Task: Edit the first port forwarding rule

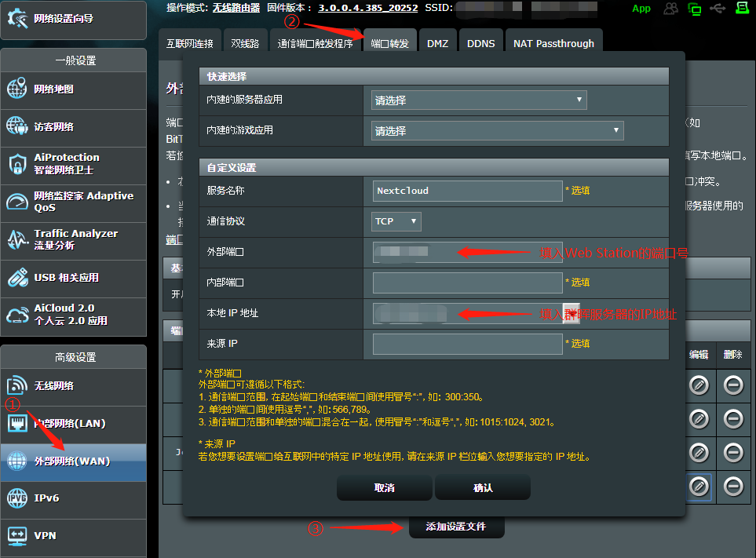Action: [x=699, y=385]
